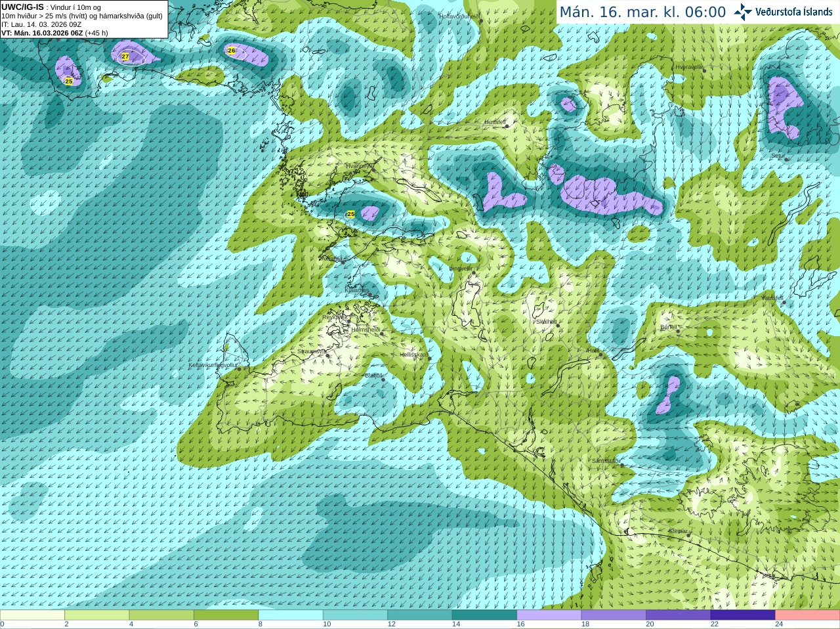
Task: Click the 10–12 m/s legend swatch
Action: tap(355, 615)
